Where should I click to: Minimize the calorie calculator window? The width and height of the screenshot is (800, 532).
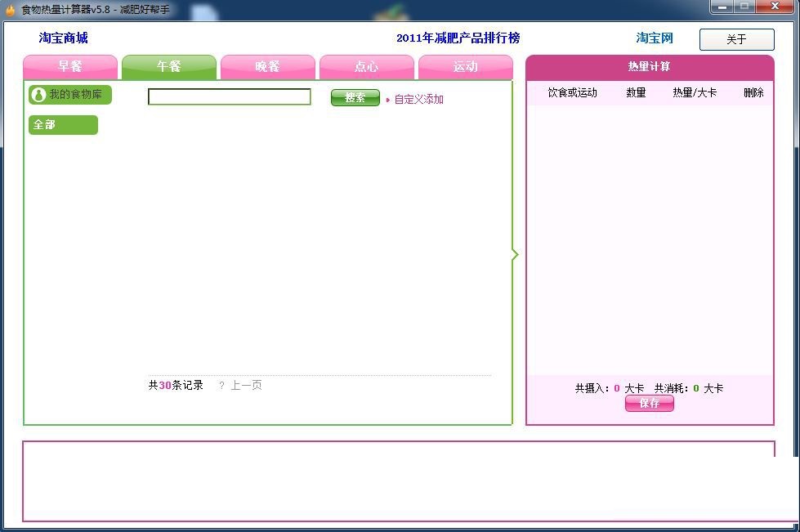point(722,7)
